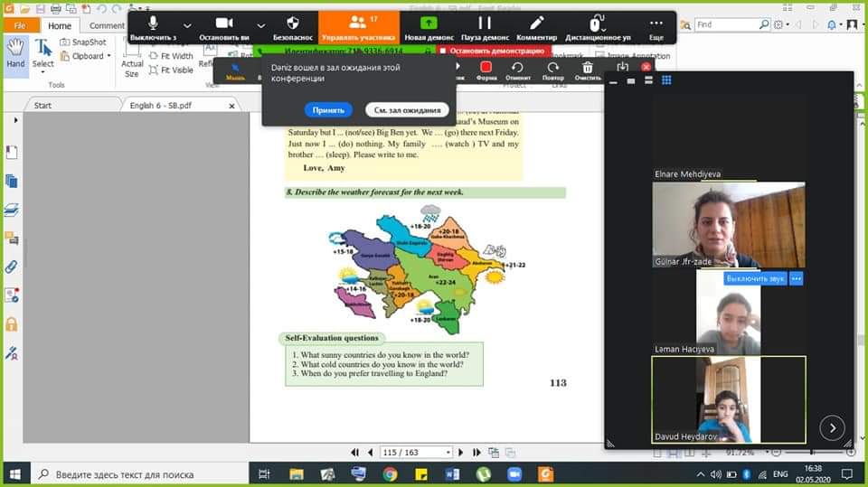Screen dimensions: 868x487
Task: Hide the video panel with minimize bar
Action: (613, 81)
